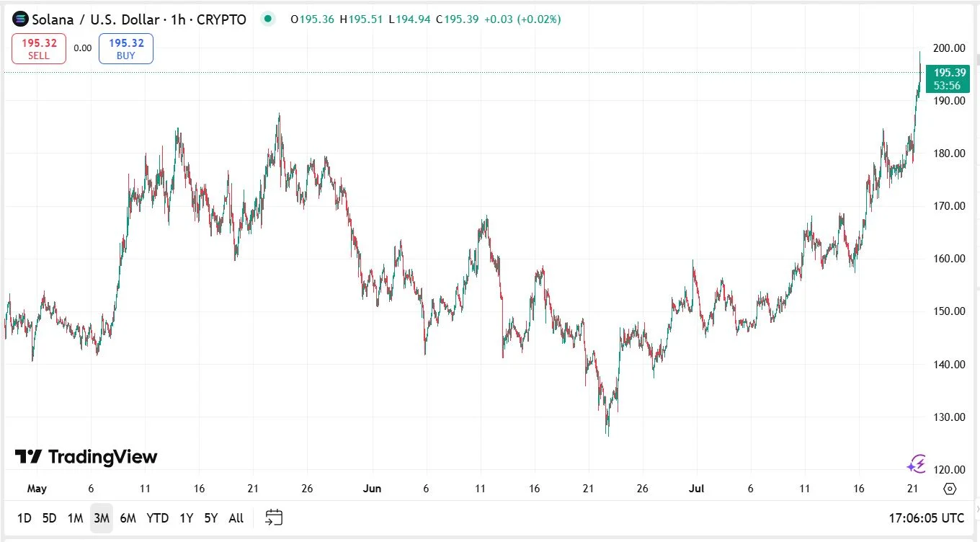
Task: Open the 17:06:05 UTC timezone menu
Action: click(926, 517)
